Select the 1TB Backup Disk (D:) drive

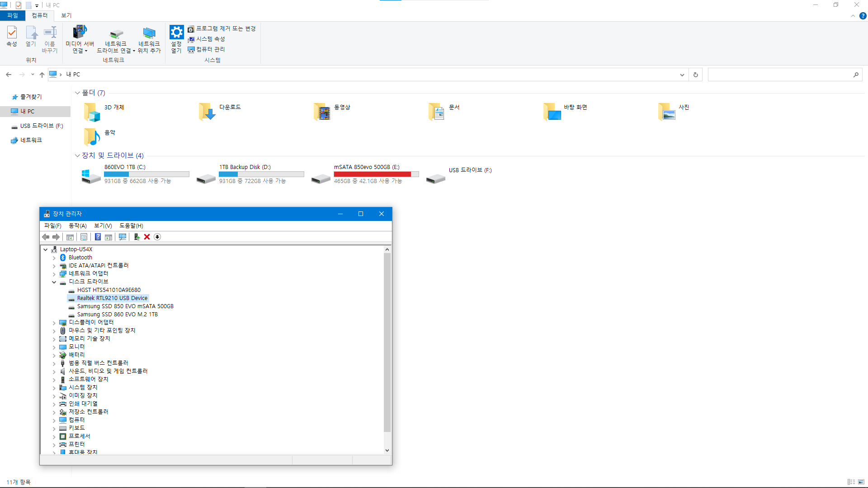tap(250, 174)
